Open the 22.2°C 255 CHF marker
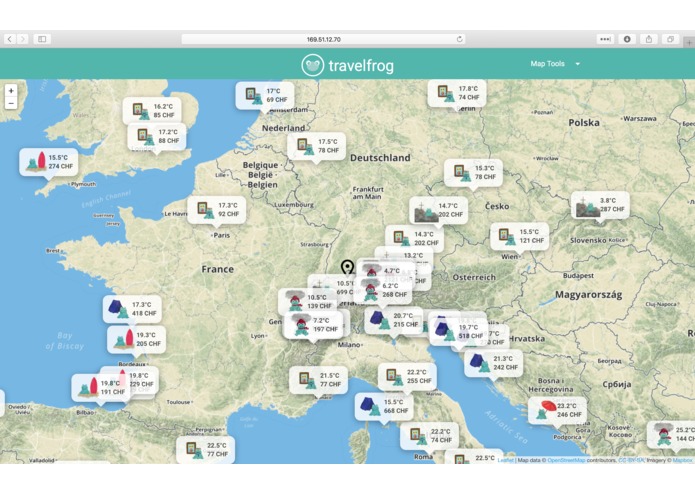Viewport: 695px width, 494px height. pos(407,377)
